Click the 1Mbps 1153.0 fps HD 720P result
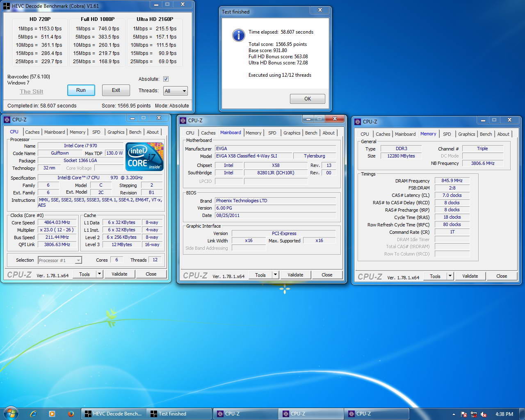 40,29
